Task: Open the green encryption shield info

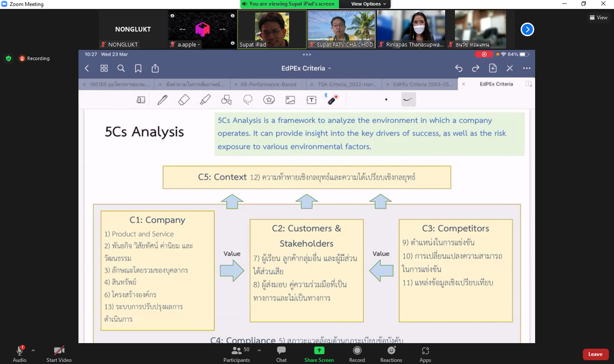Action: (9, 58)
